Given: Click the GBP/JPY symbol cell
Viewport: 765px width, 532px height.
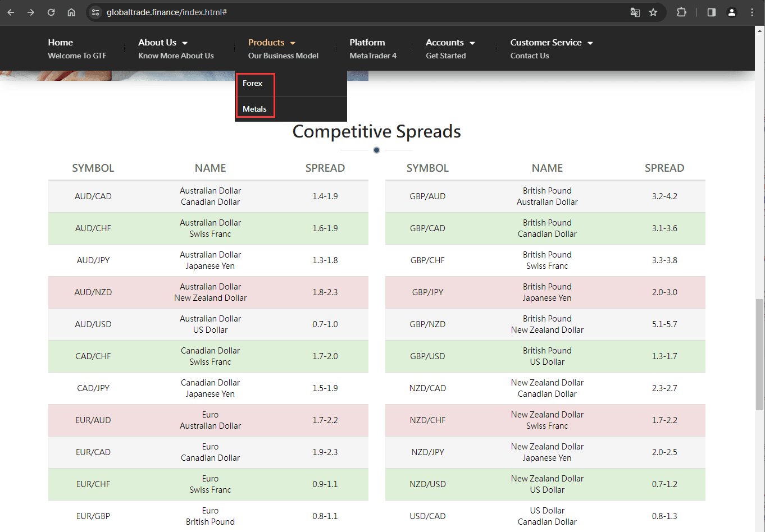Looking at the screenshot, I should click(x=427, y=292).
